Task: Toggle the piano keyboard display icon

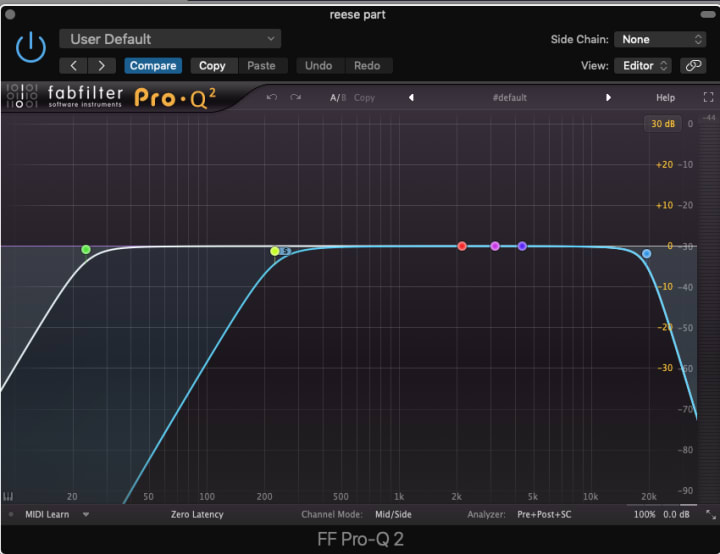Action: (x=8, y=497)
